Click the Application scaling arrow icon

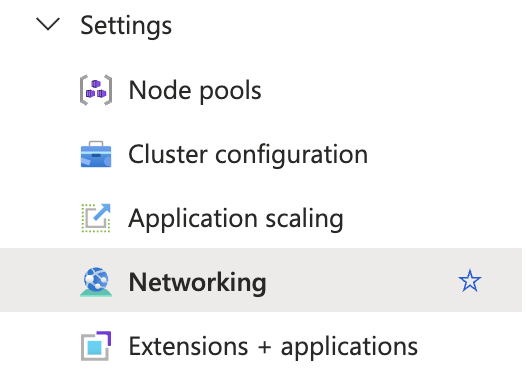(96, 218)
